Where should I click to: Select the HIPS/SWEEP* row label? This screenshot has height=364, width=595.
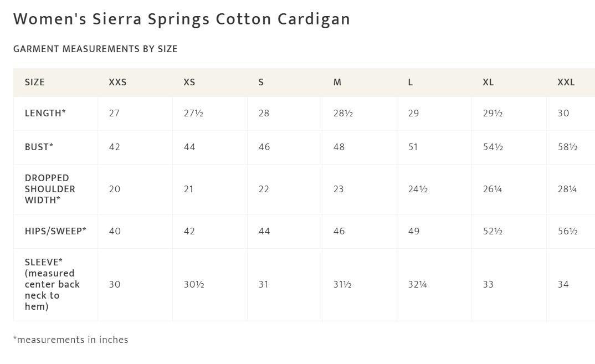click(x=55, y=231)
